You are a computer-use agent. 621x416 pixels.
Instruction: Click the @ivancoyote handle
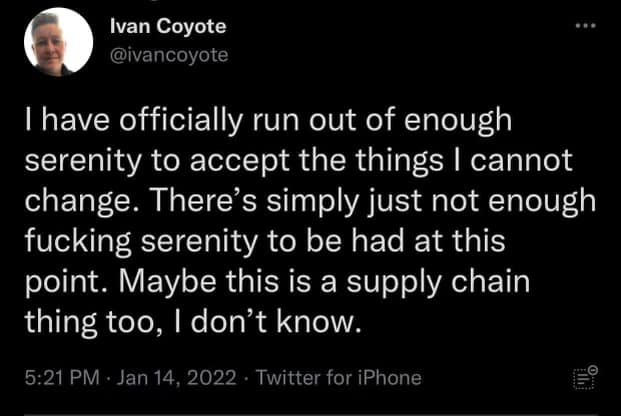tap(169, 55)
